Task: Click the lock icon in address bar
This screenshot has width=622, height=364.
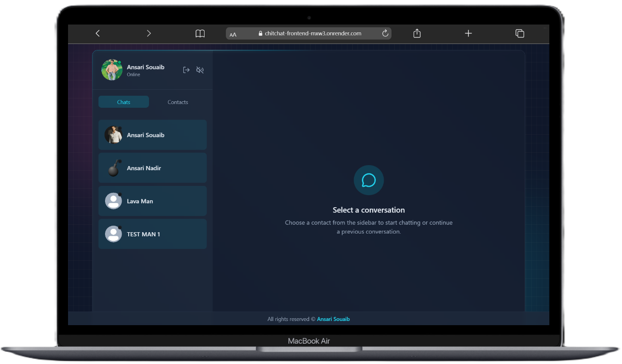Action: (x=260, y=33)
